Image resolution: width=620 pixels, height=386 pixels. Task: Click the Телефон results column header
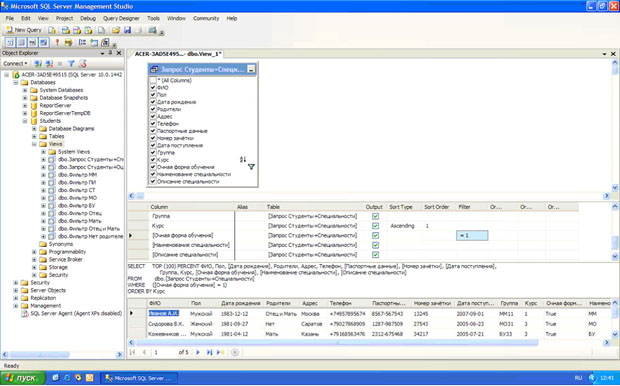pyautogui.click(x=348, y=303)
